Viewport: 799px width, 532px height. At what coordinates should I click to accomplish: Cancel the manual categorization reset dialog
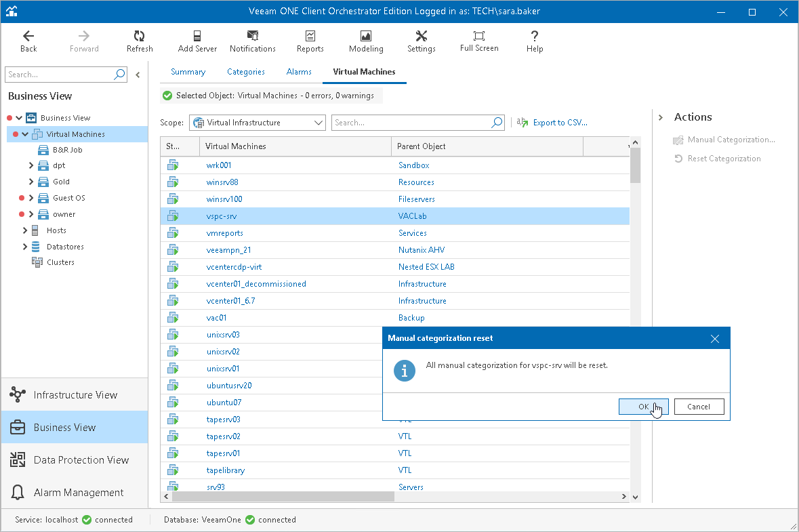click(x=699, y=407)
